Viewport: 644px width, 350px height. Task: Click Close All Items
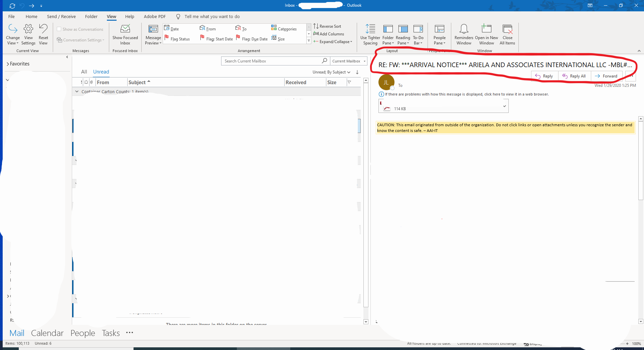point(507,34)
